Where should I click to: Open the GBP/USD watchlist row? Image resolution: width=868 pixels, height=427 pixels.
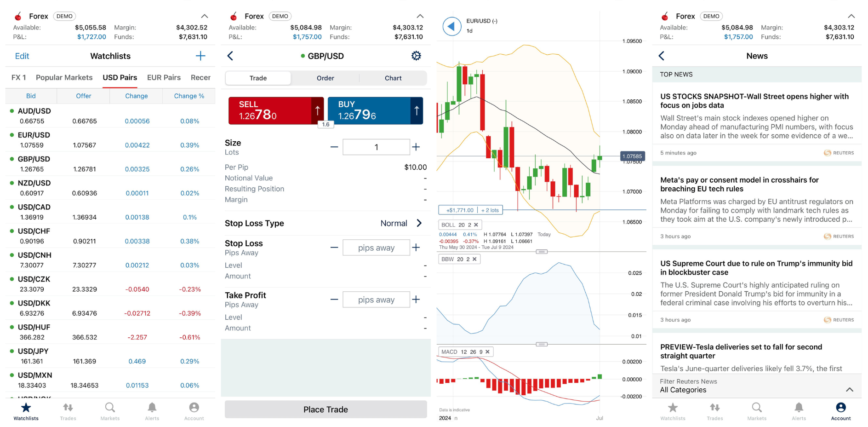click(x=110, y=164)
